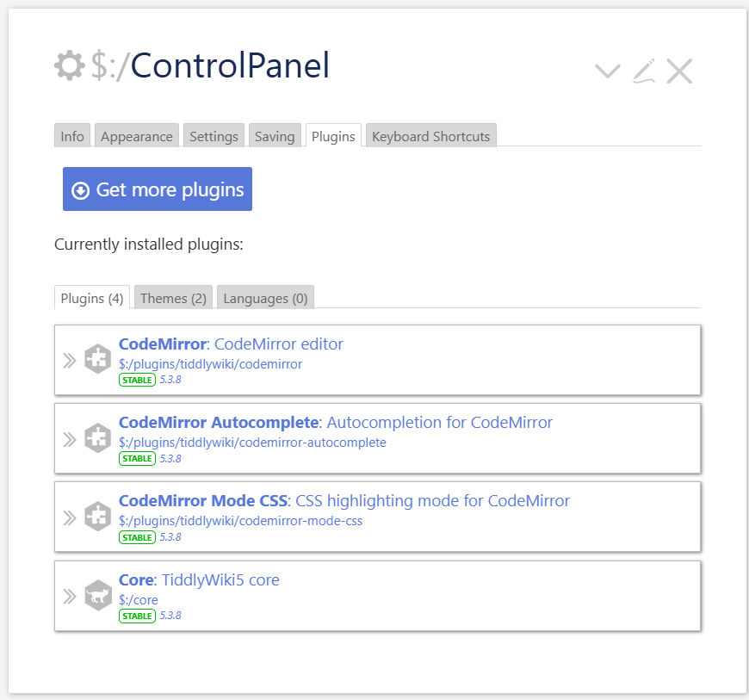The image size is (749, 700).
Task: Click the TiddlyWiki5 Core cat icon
Action: [98, 596]
